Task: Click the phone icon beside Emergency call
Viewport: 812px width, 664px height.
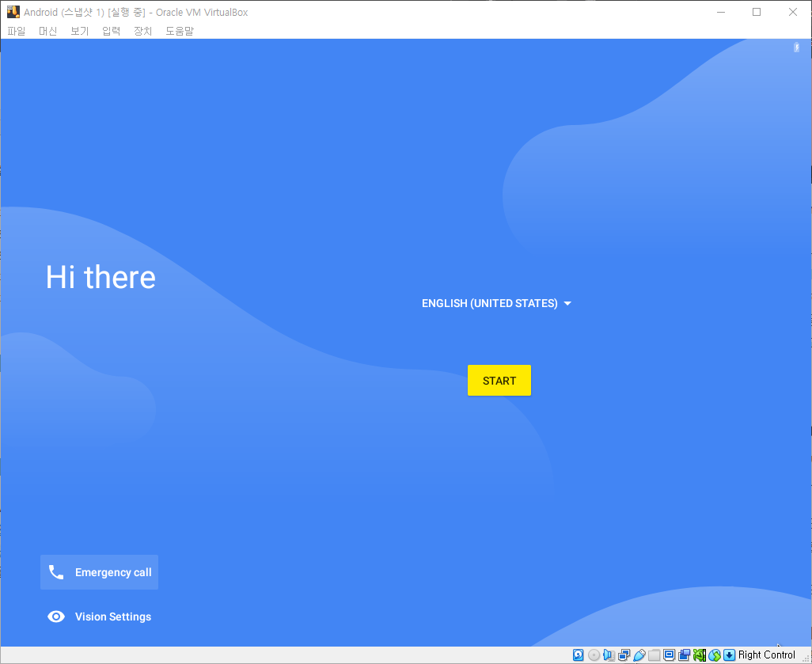Action: [x=56, y=572]
